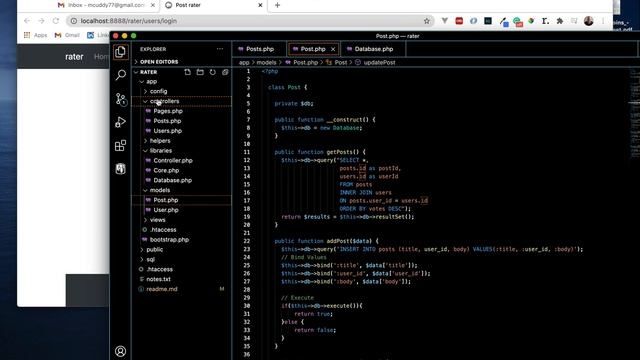Close the Gmail Inbox Chrome tab
The image size is (640, 360).
pos(153,5)
